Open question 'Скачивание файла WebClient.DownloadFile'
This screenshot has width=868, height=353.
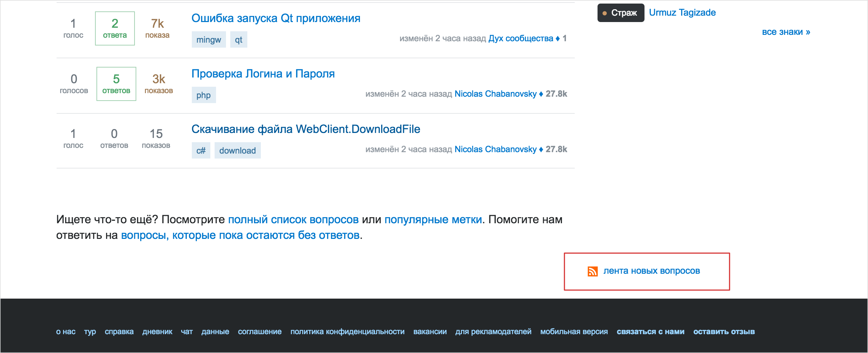[306, 129]
